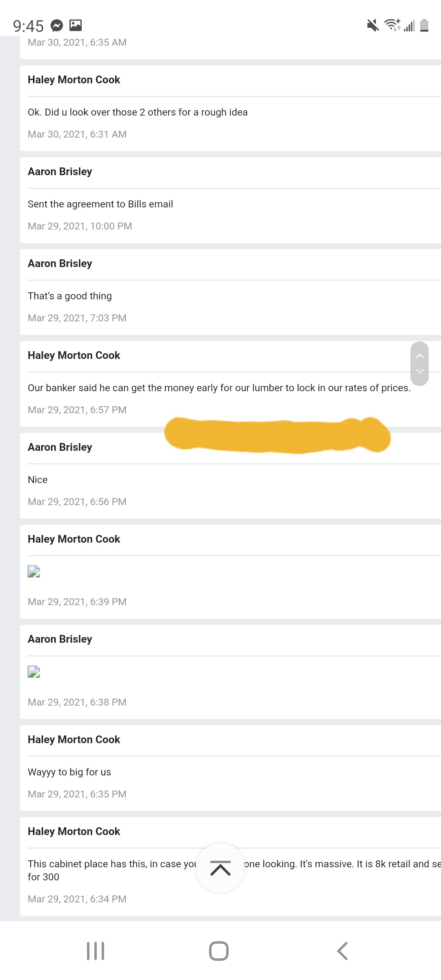Open Messenger notification icon in status bar
The width and height of the screenshot is (441, 980).
point(57,26)
